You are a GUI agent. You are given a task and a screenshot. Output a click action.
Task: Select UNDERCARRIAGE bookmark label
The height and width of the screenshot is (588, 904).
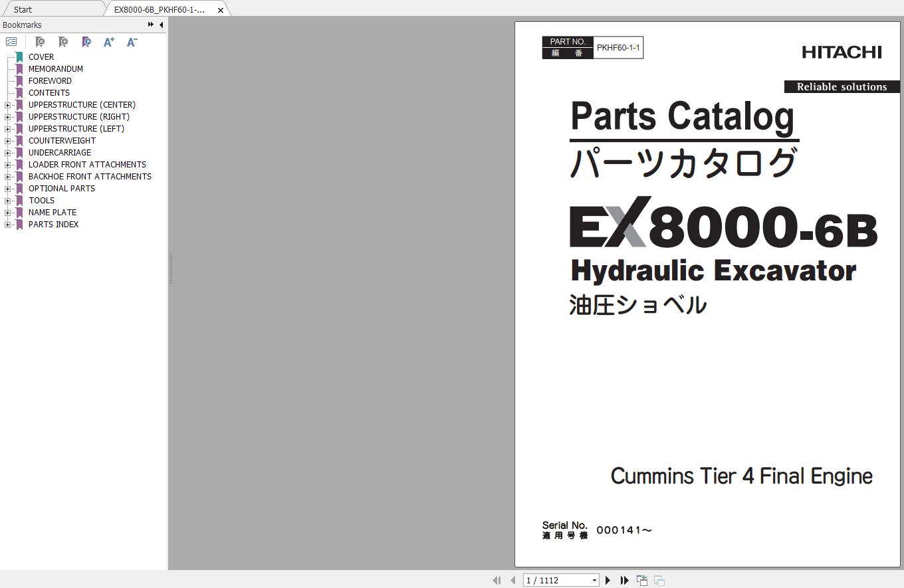click(60, 153)
